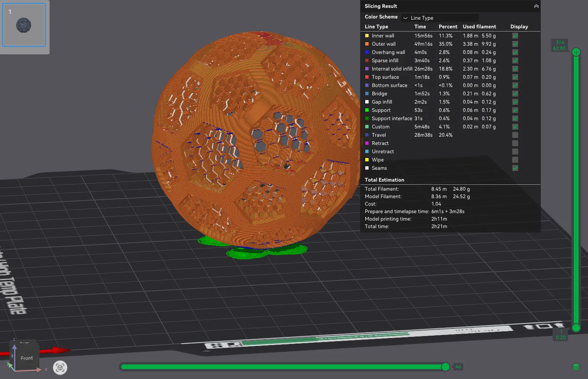Open the Color Scheme Line Type dropdown
Screen dimensions: 588x379
(x=440, y=18)
